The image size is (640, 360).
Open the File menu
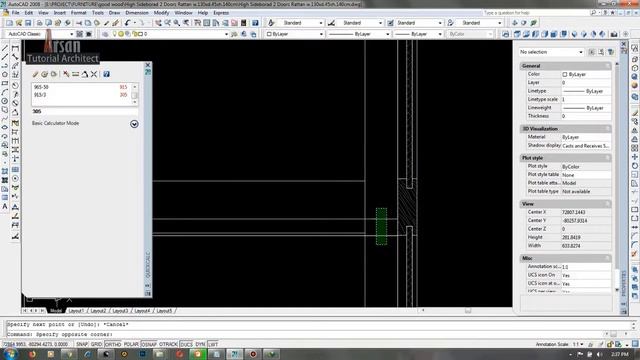coord(15,13)
